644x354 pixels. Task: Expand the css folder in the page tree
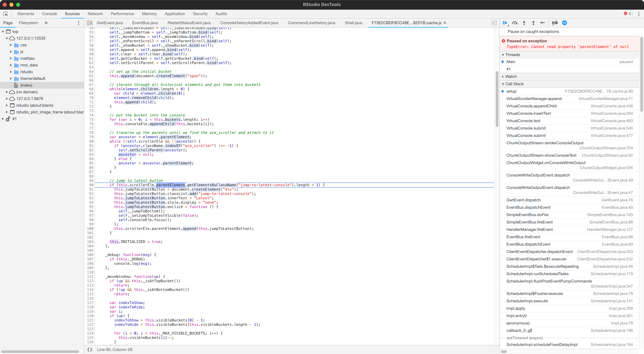click(11, 45)
